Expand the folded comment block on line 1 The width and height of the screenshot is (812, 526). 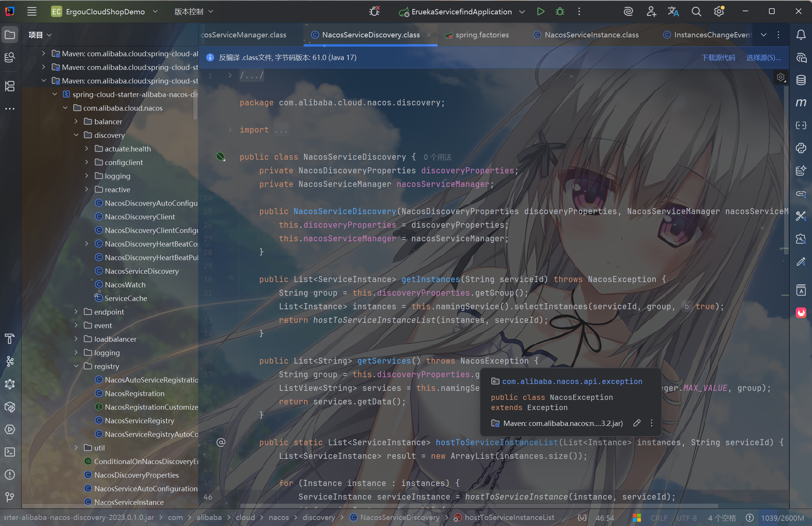[230, 76]
